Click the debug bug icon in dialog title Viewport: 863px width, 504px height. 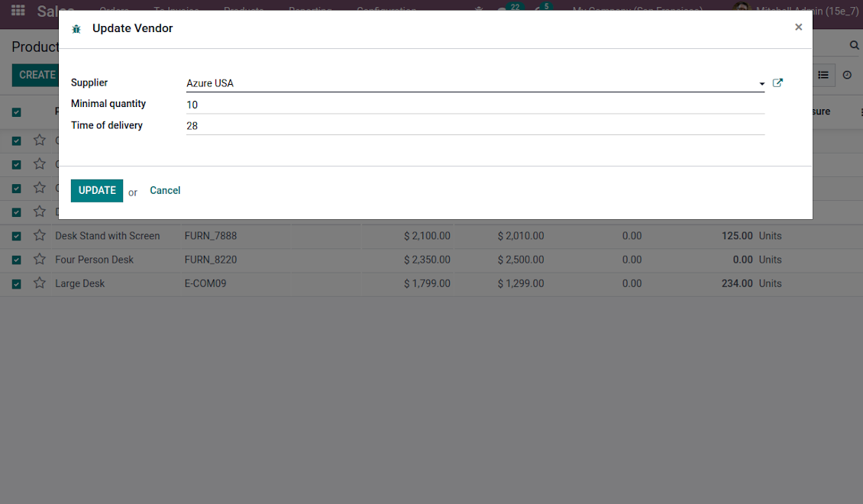[76, 29]
